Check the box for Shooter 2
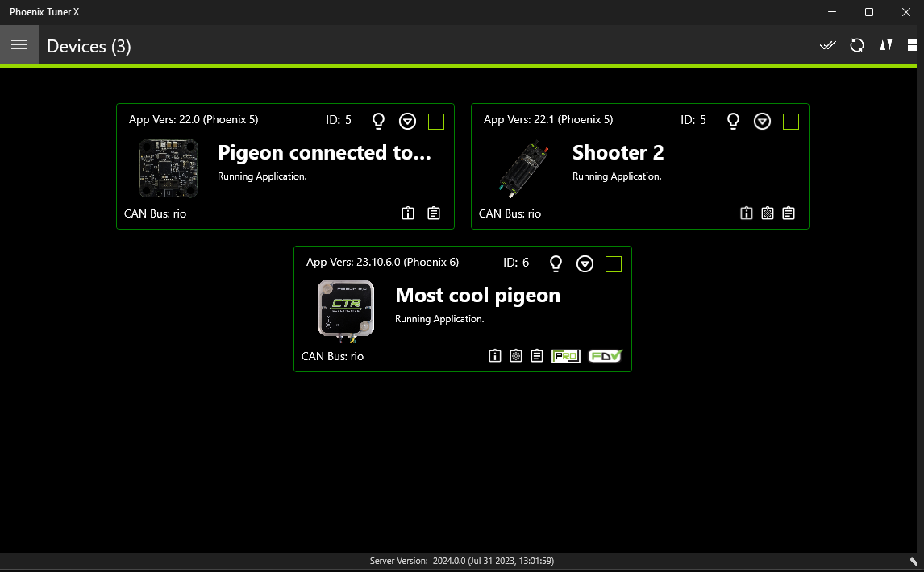Viewport: 924px width, 572px height. point(791,122)
